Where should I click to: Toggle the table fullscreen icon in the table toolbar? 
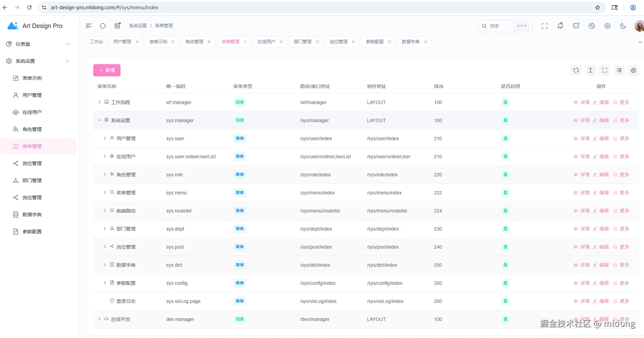pos(605,70)
